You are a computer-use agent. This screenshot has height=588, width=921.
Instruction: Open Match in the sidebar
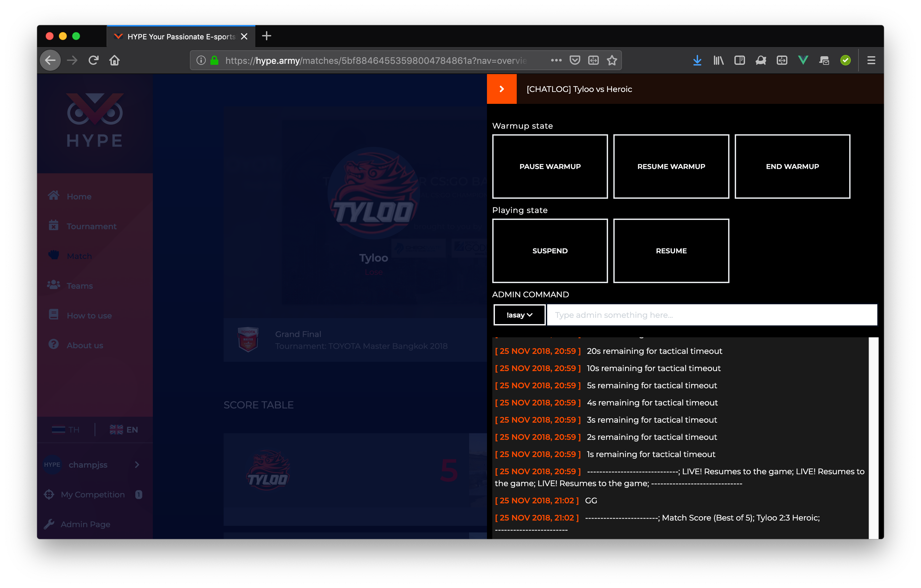pos(79,256)
